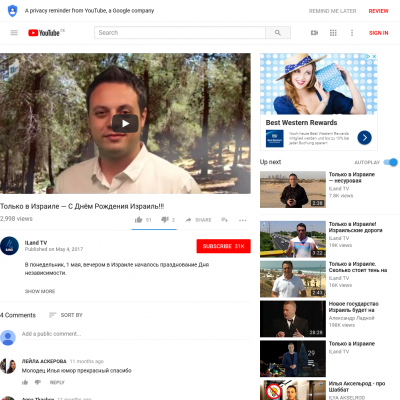Open the upload video camera icon
Image resolution: width=400 pixels, height=400 pixels.
pos(314,33)
